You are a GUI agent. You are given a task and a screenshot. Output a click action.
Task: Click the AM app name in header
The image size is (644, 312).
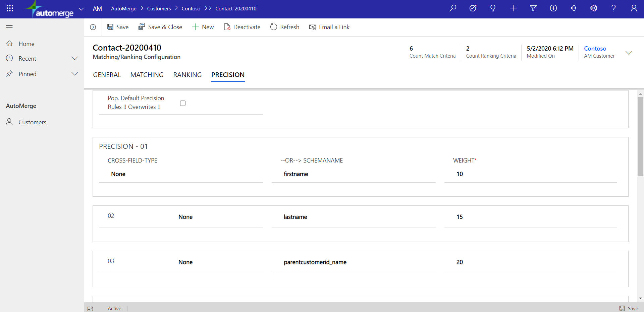click(x=97, y=9)
